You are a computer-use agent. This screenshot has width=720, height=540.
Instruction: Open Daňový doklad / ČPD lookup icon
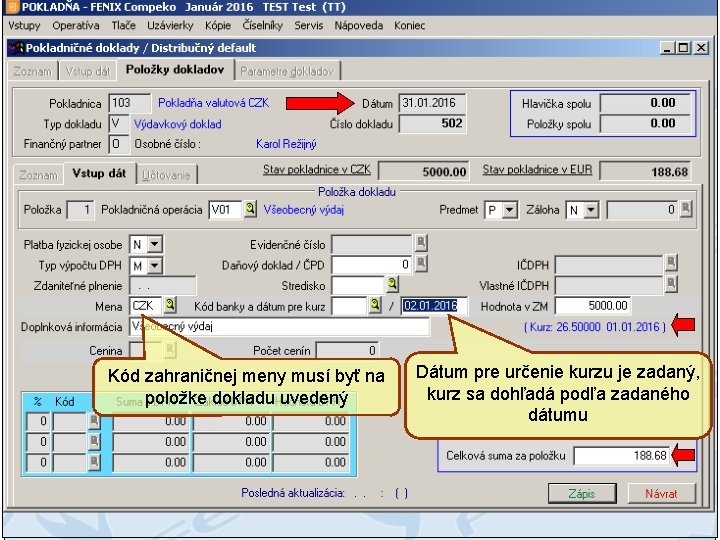point(421,264)
